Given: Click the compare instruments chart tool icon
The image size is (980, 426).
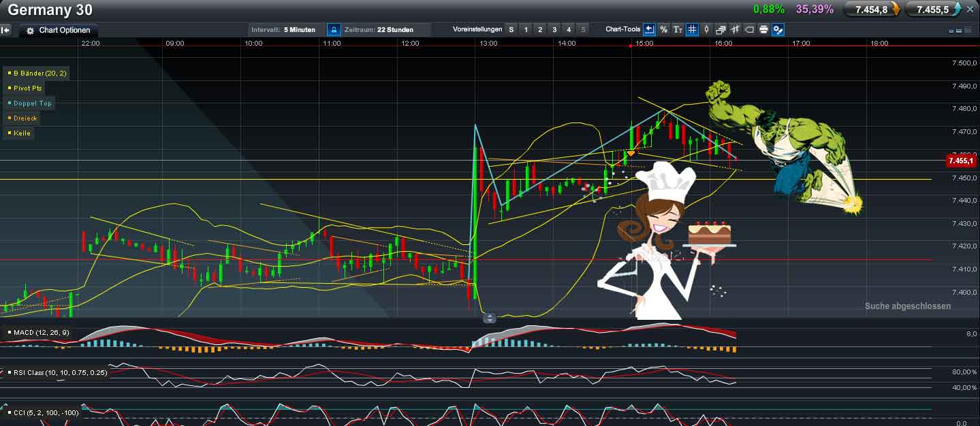Looking at the screenshot, I should (x=735, y=29).
